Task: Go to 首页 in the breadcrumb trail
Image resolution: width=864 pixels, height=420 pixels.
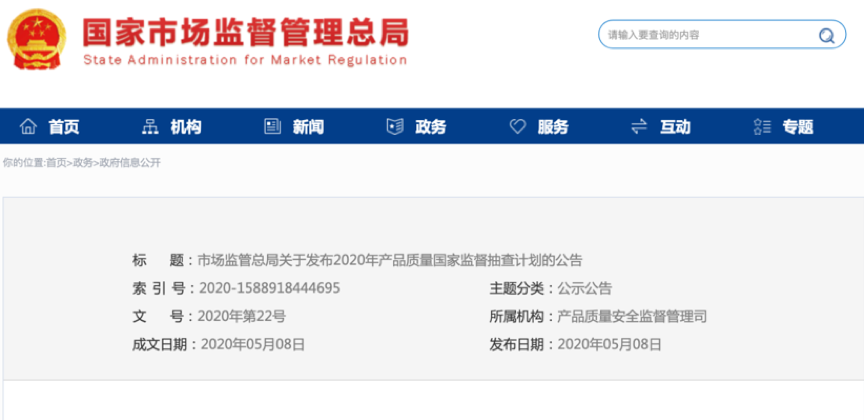Action: click(57, 163)
